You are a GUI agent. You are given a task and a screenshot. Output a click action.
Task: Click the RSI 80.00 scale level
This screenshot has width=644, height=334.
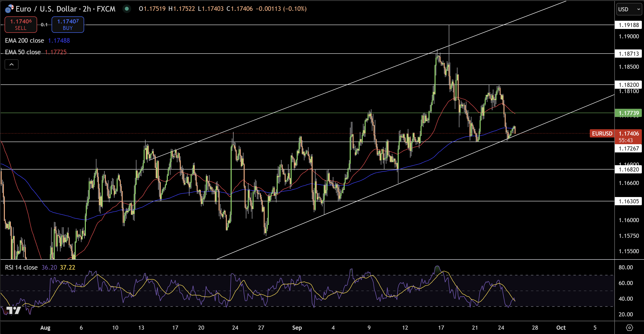click(x=625, y=267)
